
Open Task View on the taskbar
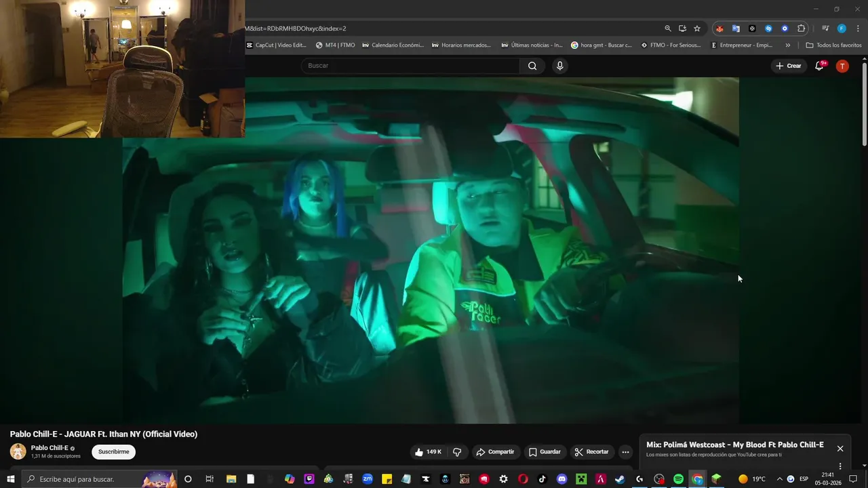(x=210, y=479)
